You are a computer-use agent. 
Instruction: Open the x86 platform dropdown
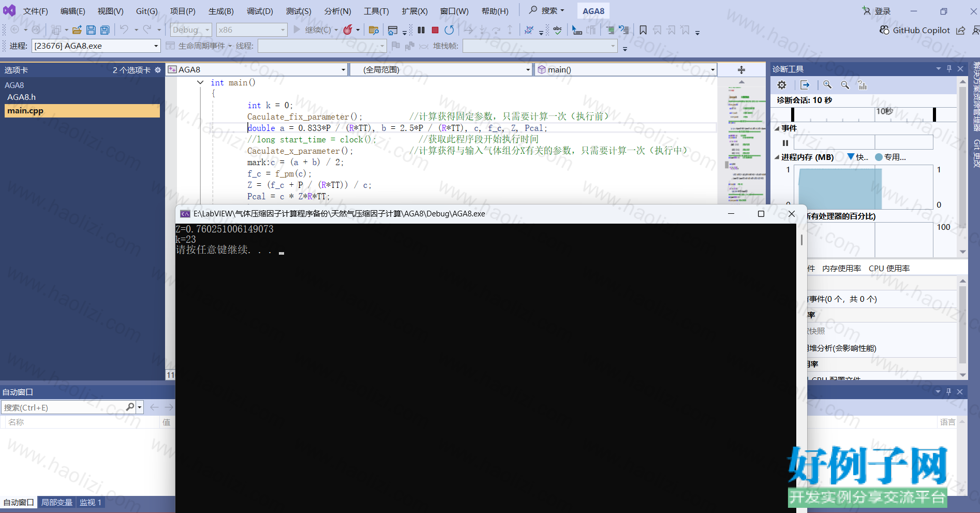tap(251, 30)
